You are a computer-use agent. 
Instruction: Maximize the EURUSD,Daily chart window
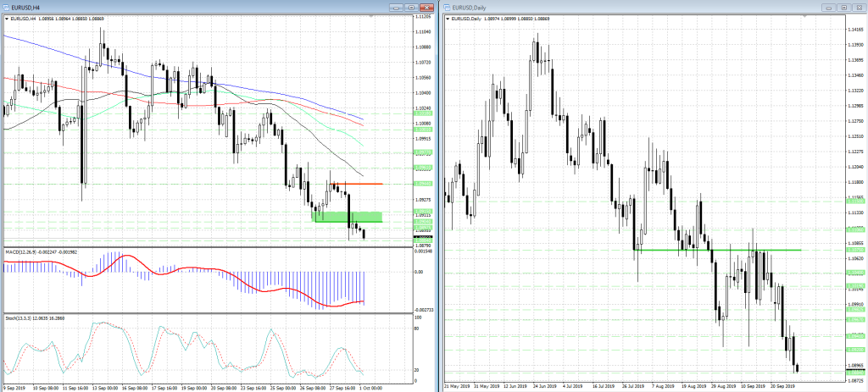[x=845, y=7]
